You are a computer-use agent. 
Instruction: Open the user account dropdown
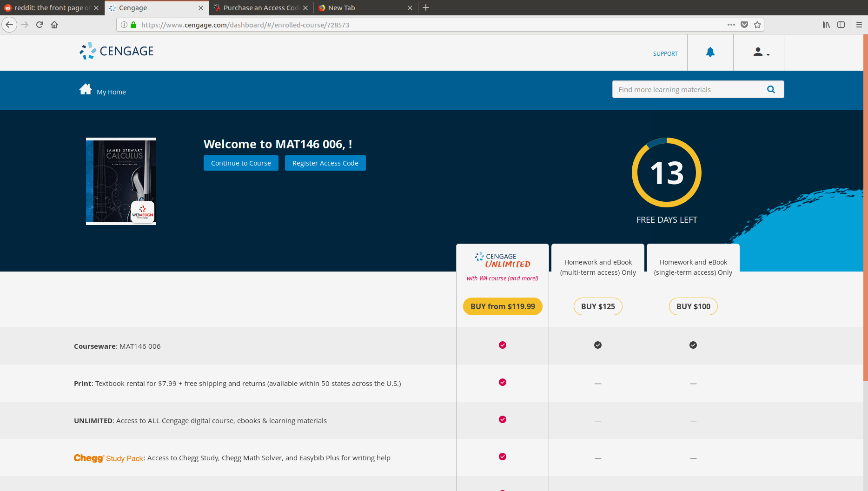tap(761, 53)
